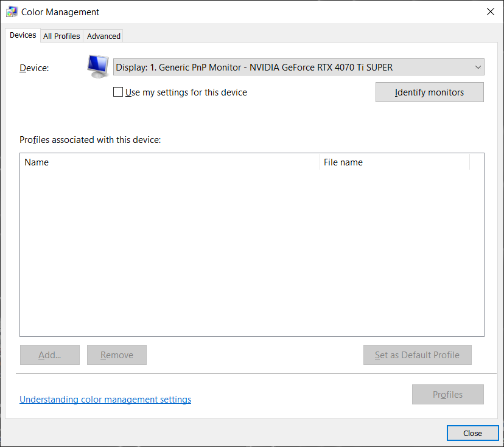Viewport: 504px width, 447px height.
Task: Click the Add... button
Action: coord(49,355)
